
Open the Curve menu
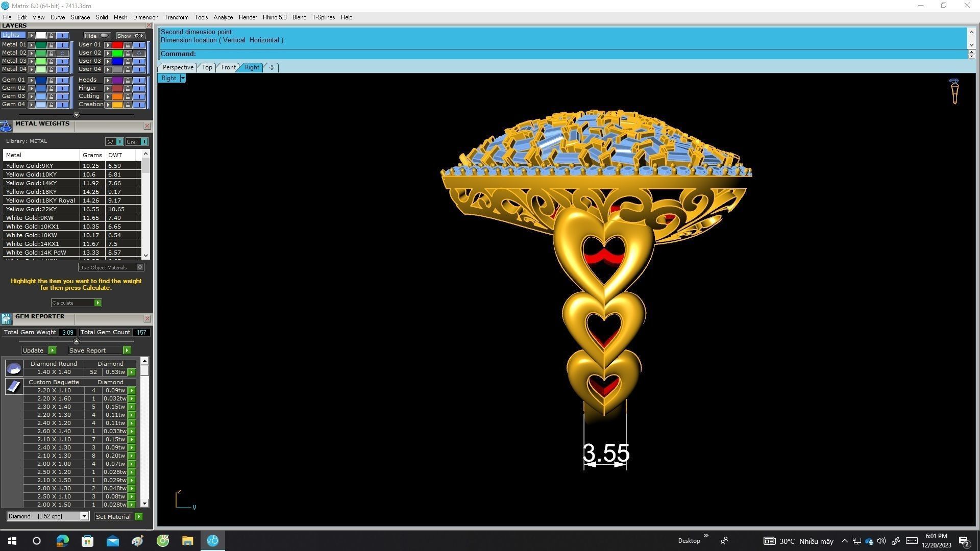click(x=57, y=17)
